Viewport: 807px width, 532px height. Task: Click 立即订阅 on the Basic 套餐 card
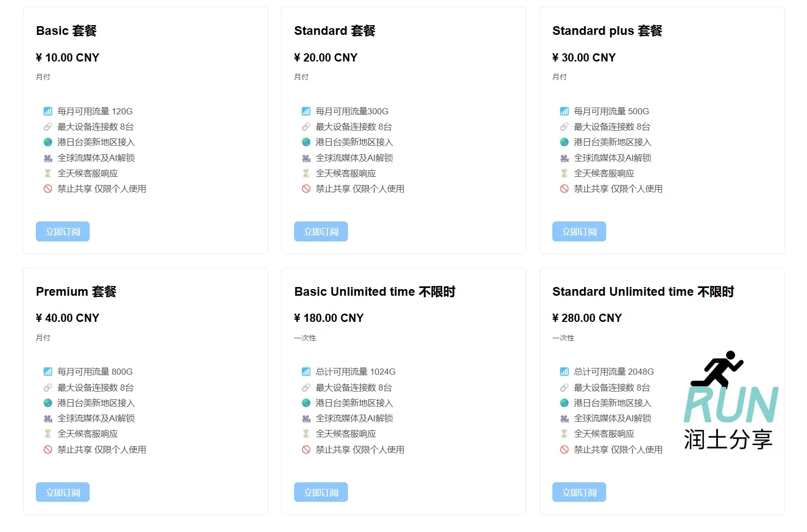pyautogui.click(x=63, y=231)
